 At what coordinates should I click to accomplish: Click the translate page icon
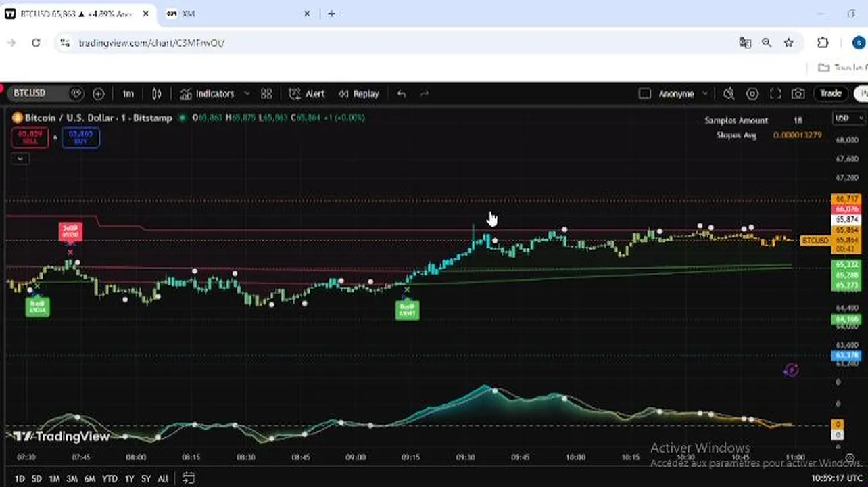tap(745, 43)
